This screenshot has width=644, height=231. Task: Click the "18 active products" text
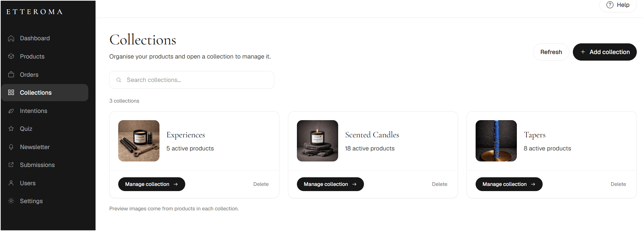coord(370,148)
